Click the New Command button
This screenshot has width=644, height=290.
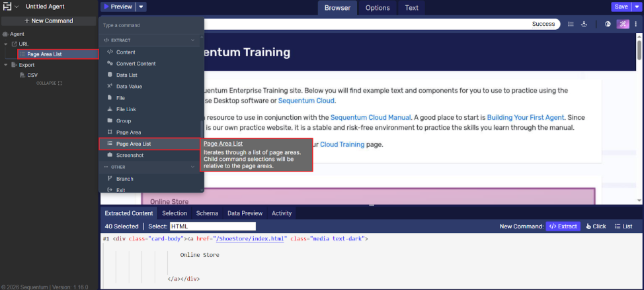[49, 21]
